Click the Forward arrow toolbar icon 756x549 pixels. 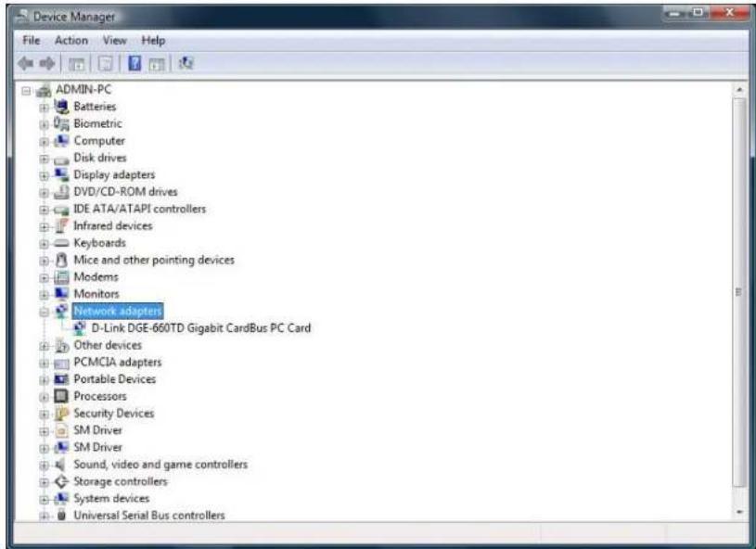(x=47, y=63)
